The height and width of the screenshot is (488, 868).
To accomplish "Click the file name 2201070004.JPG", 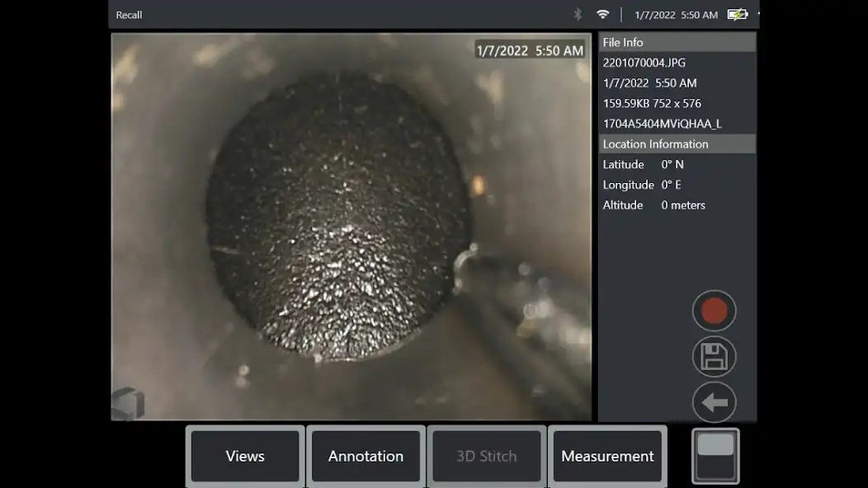I will click(644, 63).
